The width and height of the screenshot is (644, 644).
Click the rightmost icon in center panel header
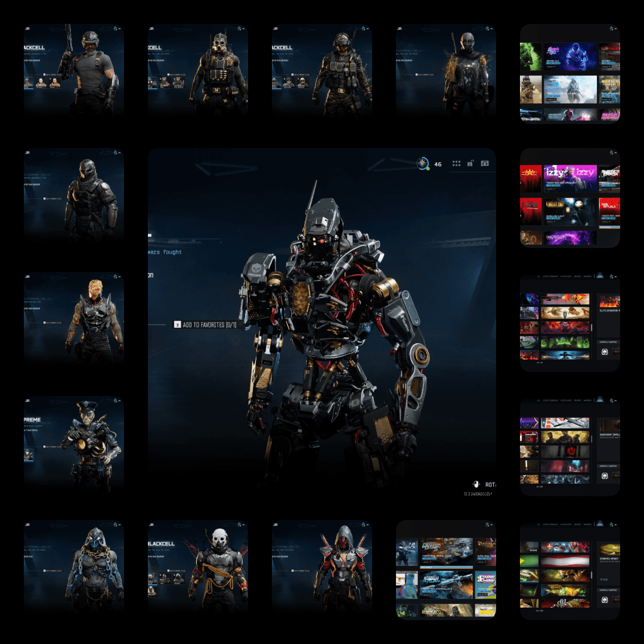tap(484, 163)
